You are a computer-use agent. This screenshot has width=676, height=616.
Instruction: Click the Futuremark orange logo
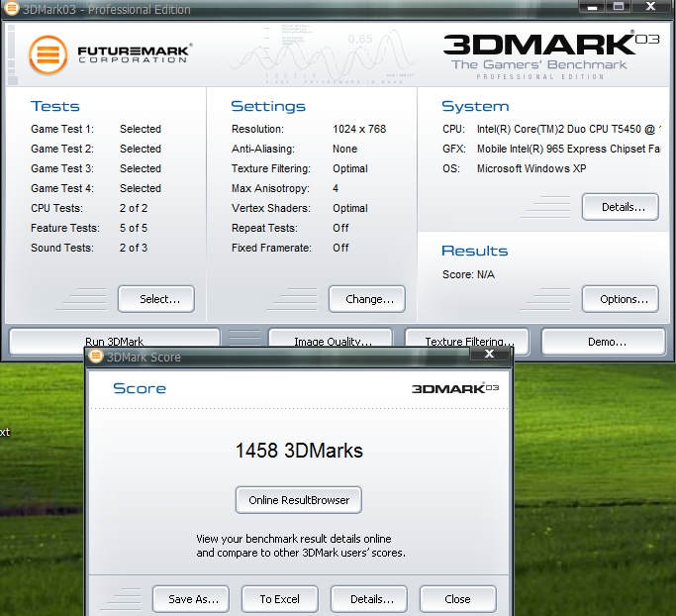[x=48, y=55]
